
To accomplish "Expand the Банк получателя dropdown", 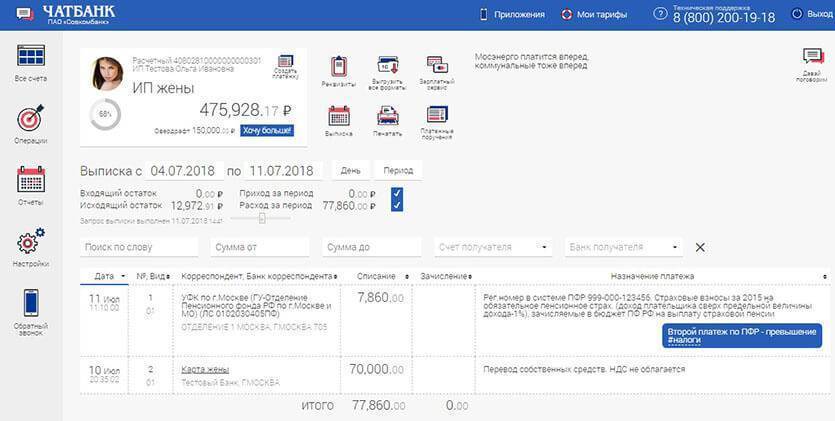I will coord(676,247).
